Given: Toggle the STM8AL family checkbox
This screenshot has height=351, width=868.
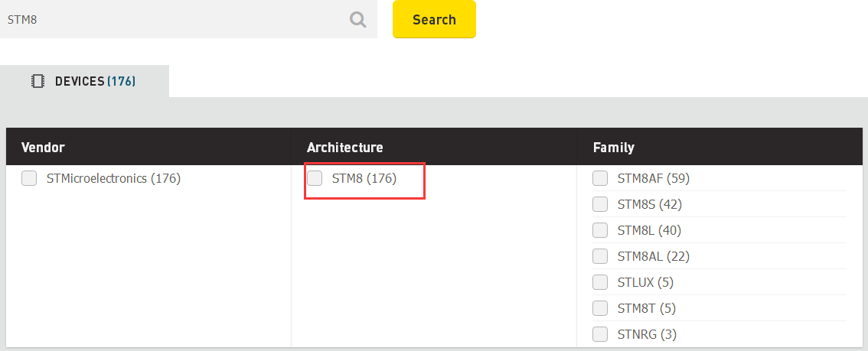Looking at the screenshot, I should (x=600, y=257).
